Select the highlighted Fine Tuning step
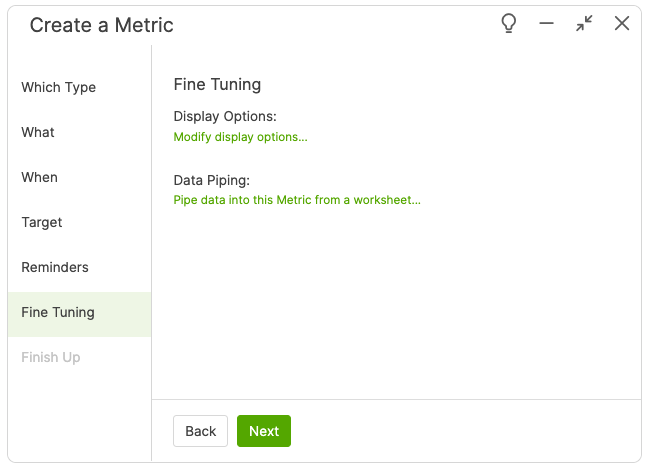649x468 pixels. [x=58, y=312]
